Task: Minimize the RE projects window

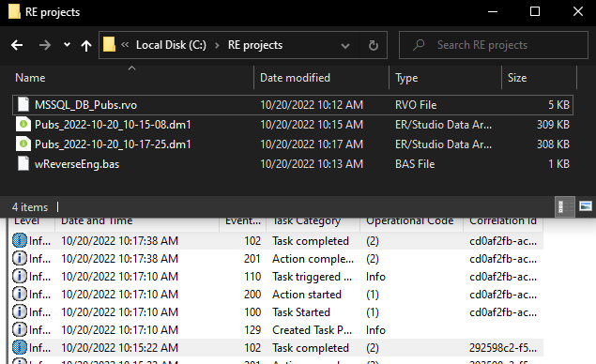Action: (493, 11)
